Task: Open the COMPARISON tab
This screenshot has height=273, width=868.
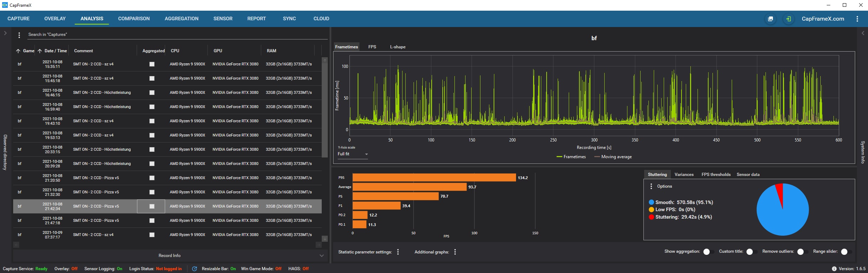Action: tap(134, 18)
